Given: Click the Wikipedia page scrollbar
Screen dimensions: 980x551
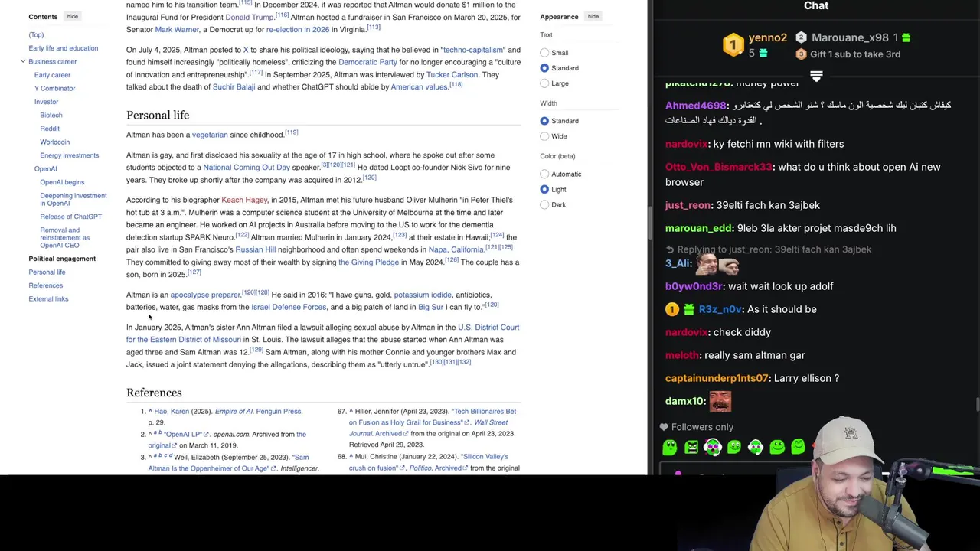Looking at the screenshot, I should [651, 222].
